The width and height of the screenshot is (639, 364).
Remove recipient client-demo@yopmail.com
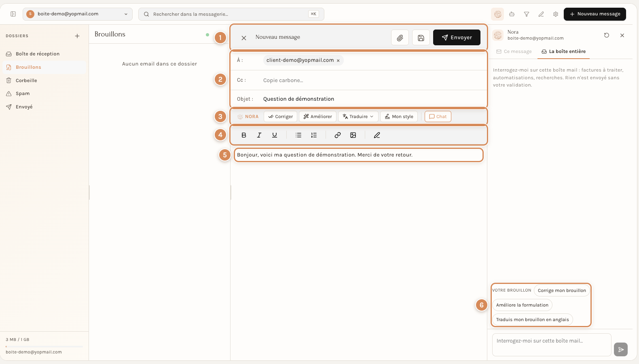pos(338,61)
